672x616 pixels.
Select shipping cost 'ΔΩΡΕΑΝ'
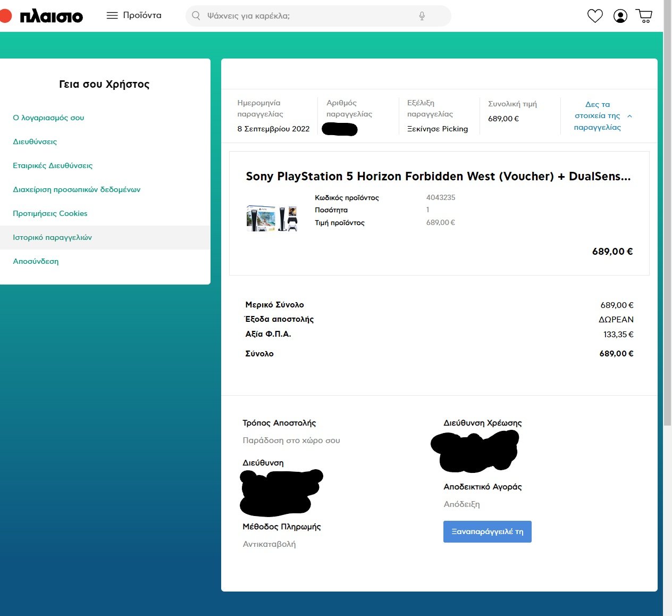click(616, 320)
